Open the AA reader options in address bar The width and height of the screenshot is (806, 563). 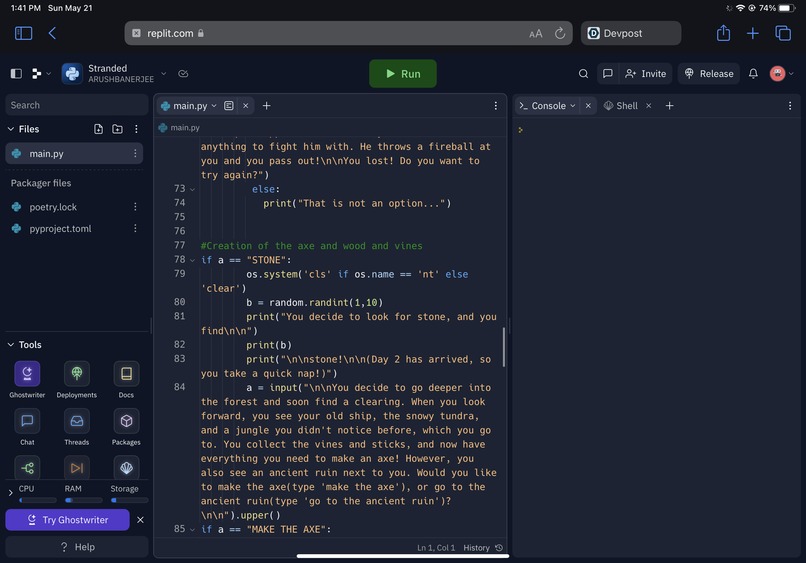[x=536, y=33]
